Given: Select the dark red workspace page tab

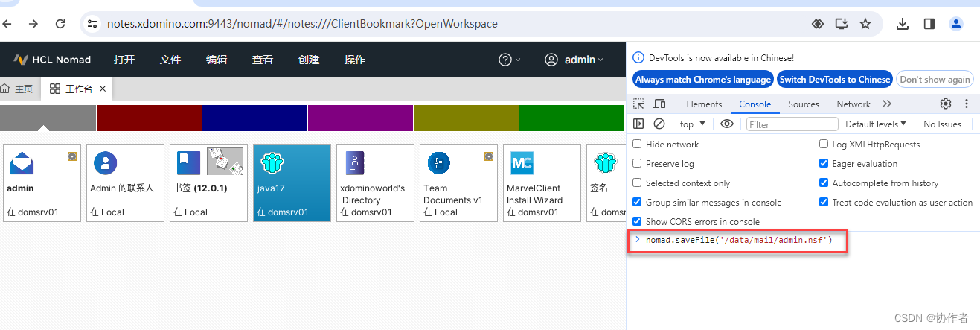Looking at the screenshot, I should pos(149,118).
